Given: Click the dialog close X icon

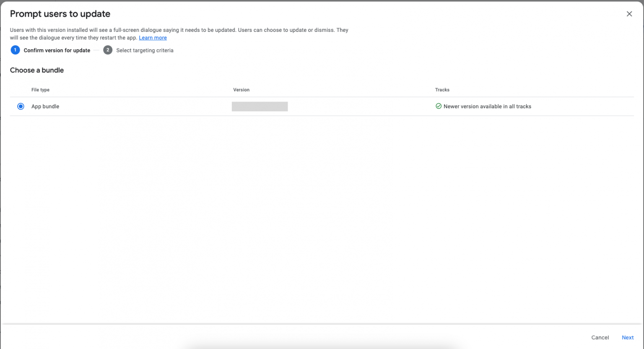Looking at the screenshot, I should 629,13.
